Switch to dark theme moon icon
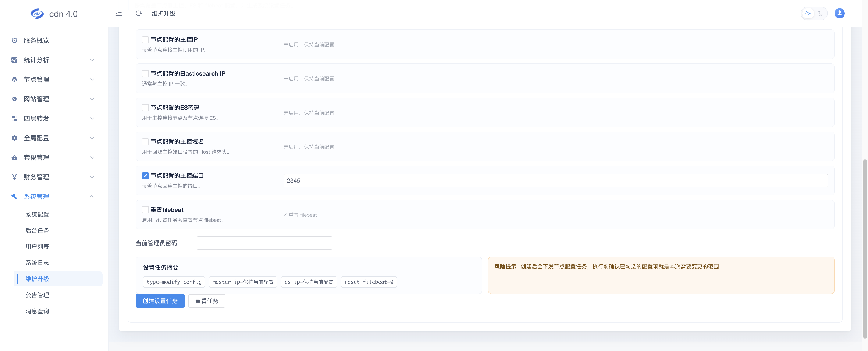The image size is (868, 351). click(820, 14)
